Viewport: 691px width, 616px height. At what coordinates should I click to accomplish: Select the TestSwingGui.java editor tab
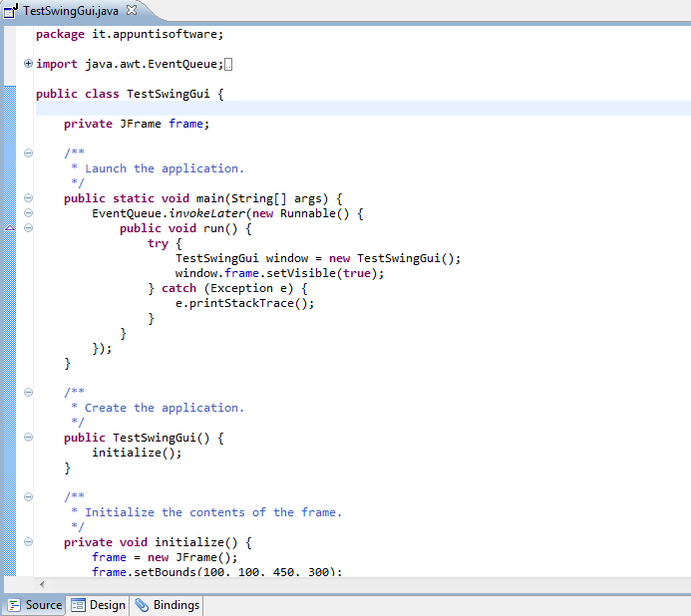pos(71,11)
